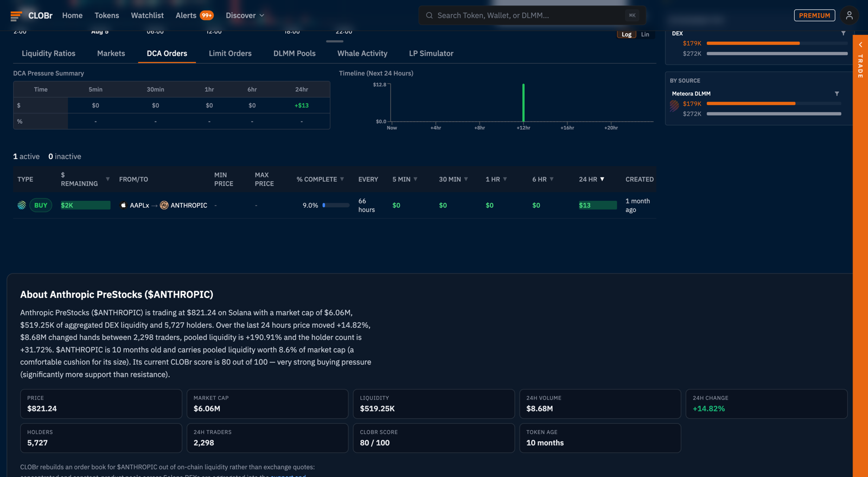Viewport: 868px width, 477px height.
Task: Click the CLOBR SCORE 80 / 100 card
Action: (x=433, y=438)
